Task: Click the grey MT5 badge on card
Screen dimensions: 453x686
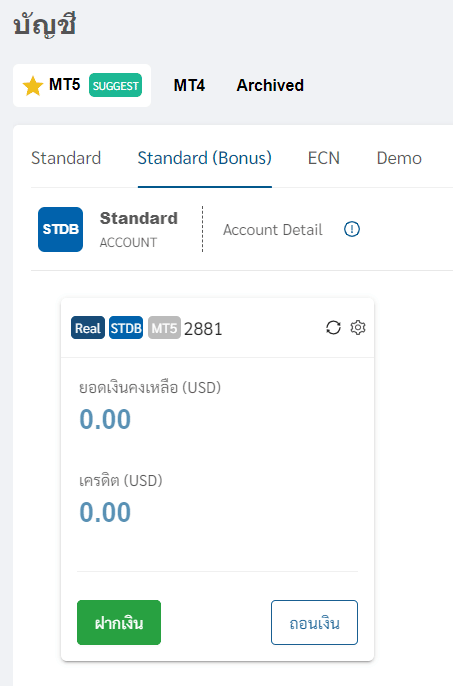Action: point(164,328)
